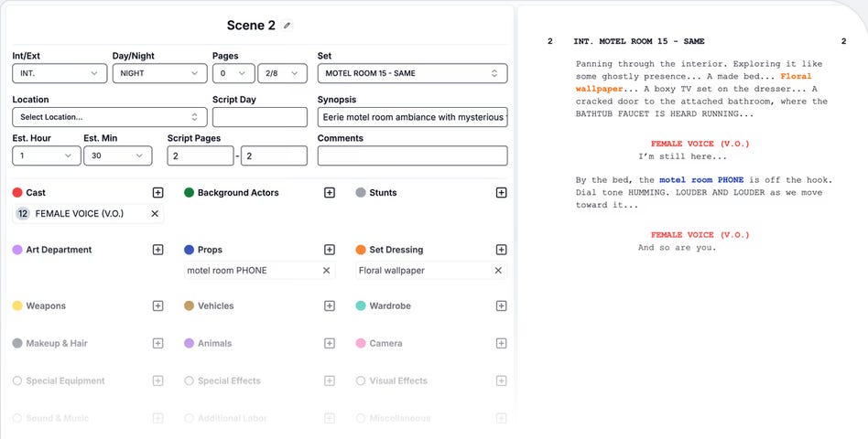Viewport: 868px width, 439px height.
Task: Click the pencil icon beside Scene 2
Action: pyautogui.click(x=287, y=26)
